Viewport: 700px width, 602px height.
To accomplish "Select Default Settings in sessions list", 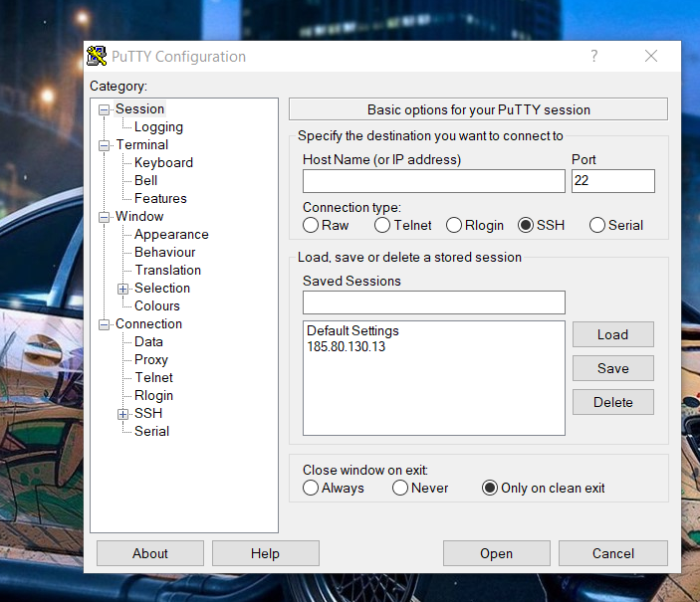I will click(352, 330).
